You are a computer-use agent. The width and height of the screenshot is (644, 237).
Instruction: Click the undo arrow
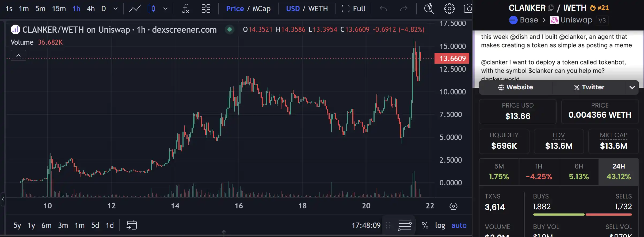click(x=383, y=9)
